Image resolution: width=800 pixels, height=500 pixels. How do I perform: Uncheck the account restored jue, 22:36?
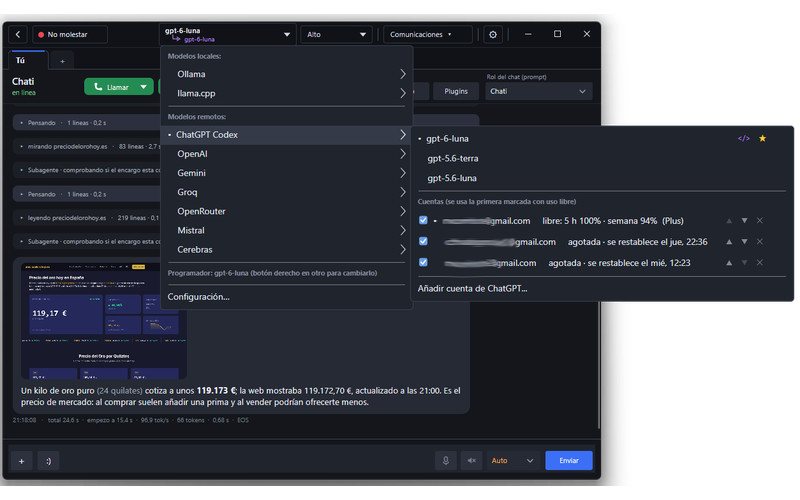(423, 241)
